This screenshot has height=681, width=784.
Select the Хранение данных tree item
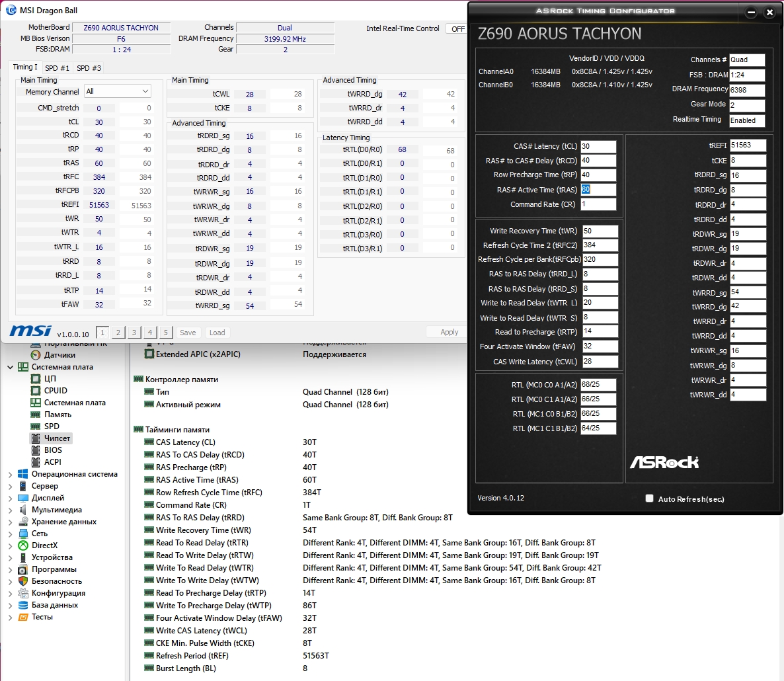[64, 522]
